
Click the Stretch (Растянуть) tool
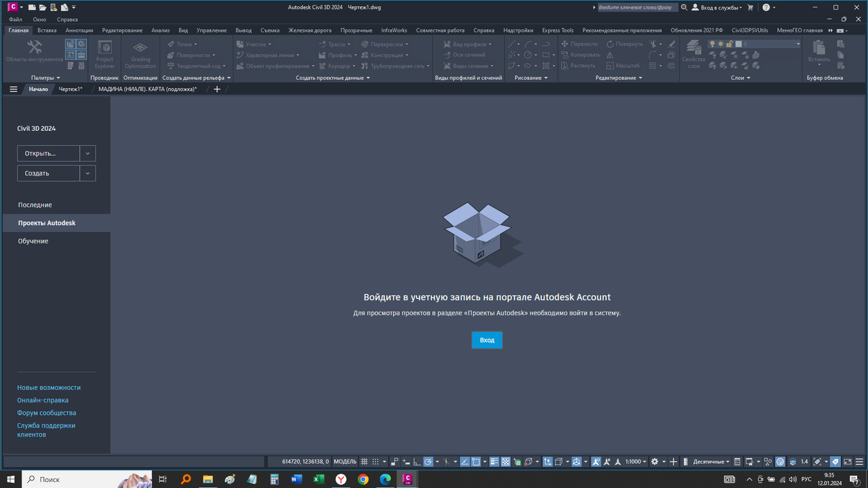(578, 66)
